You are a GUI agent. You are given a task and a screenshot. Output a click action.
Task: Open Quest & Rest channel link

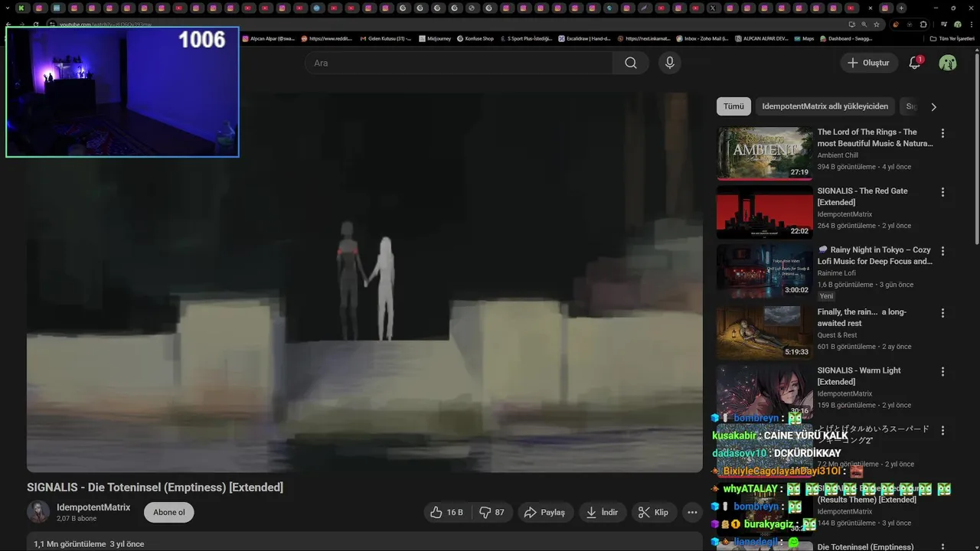(837, 335)
